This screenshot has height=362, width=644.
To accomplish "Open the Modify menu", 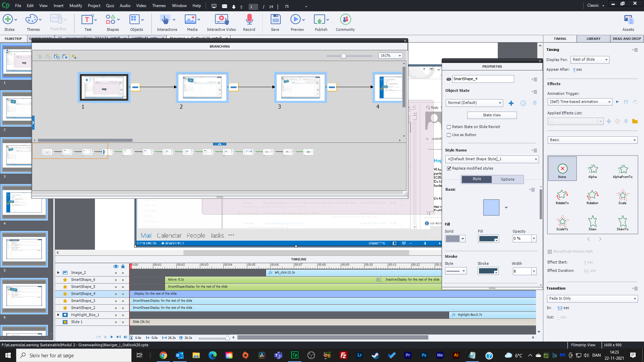I will (75, 6).
